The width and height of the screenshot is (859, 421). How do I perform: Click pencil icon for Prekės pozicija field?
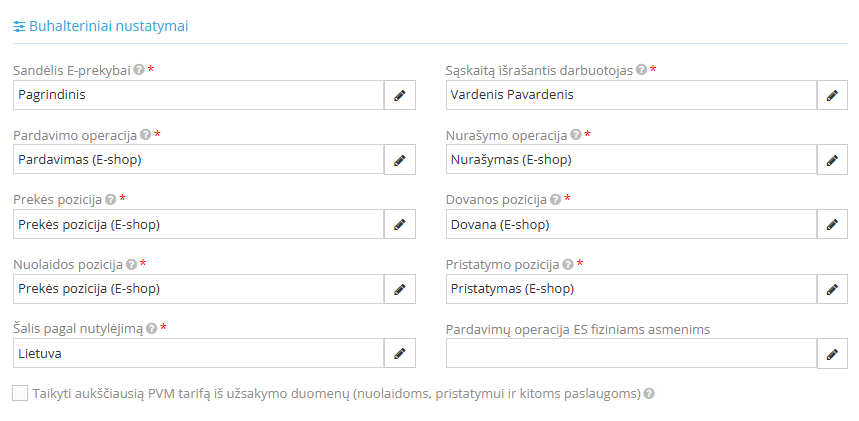[400, 225]
